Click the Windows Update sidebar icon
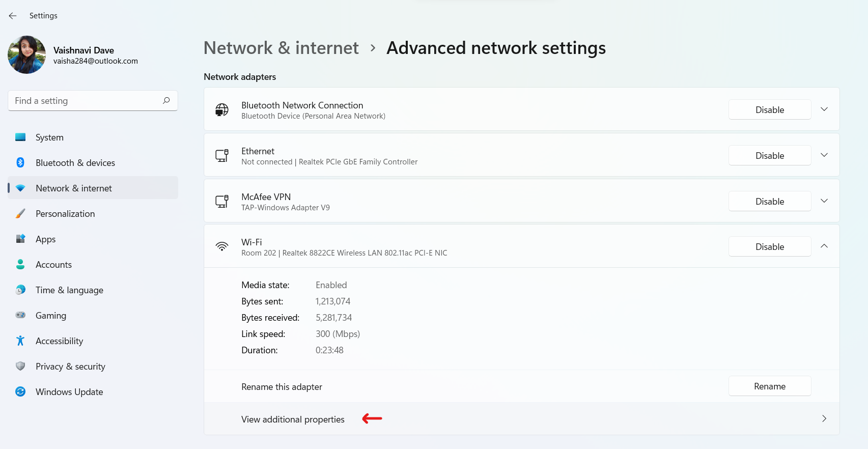 click(x=20, y=392)
